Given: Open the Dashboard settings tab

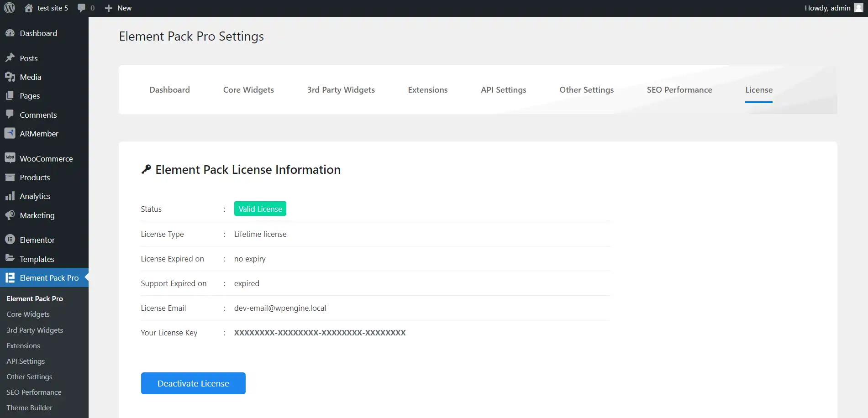Looking at the screenshot, I should click(169, 90).
